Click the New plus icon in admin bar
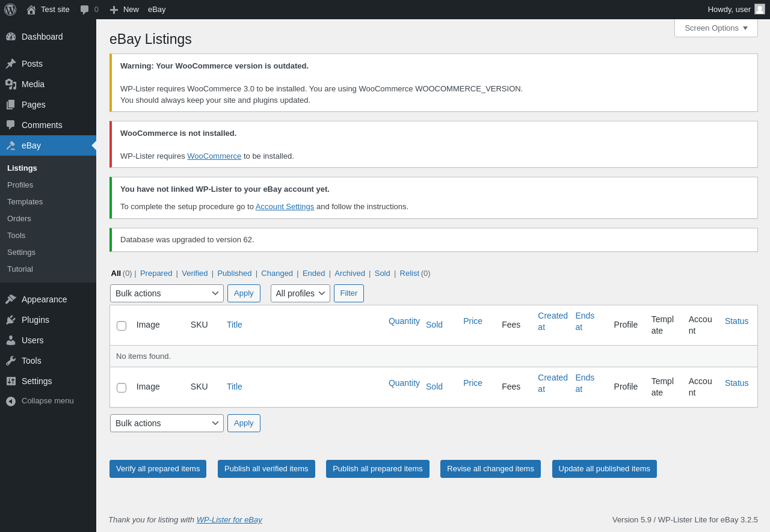This screenshot has width=770, height=532. click(114, 10)
